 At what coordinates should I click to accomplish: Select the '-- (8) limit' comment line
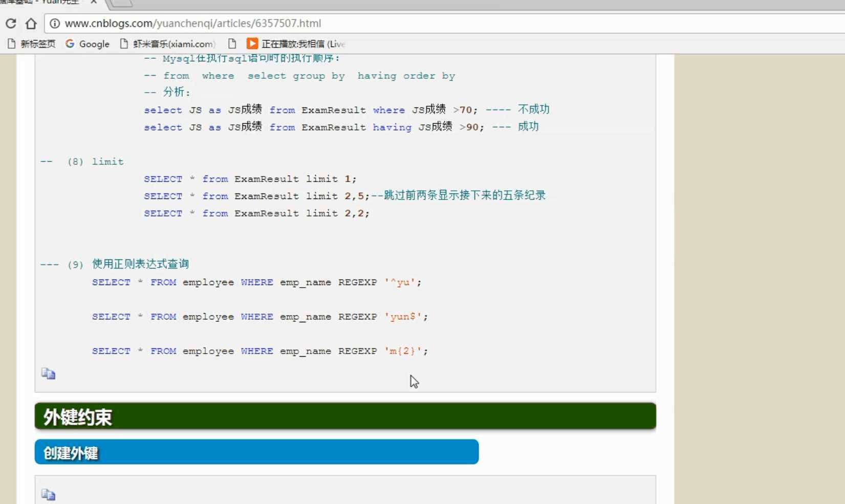pos(82,162)
